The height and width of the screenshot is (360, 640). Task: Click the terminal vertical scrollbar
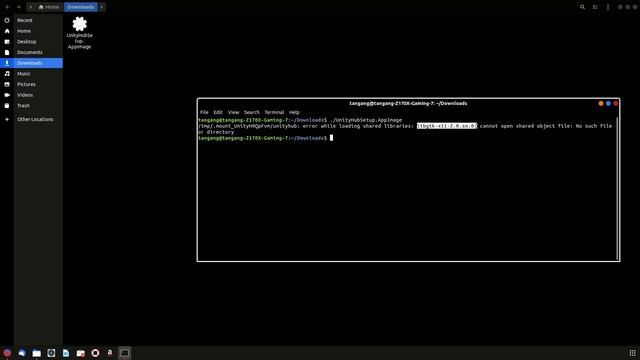click(618, 189)
